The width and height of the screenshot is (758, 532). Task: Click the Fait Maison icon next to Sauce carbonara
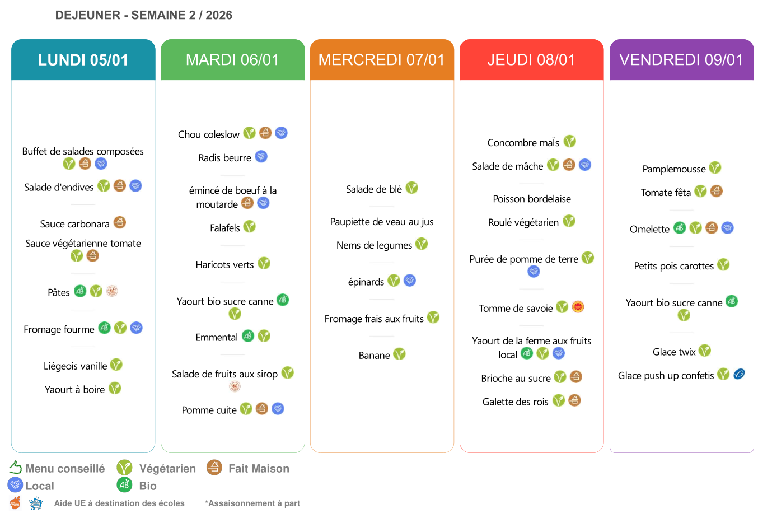[120, 223]
